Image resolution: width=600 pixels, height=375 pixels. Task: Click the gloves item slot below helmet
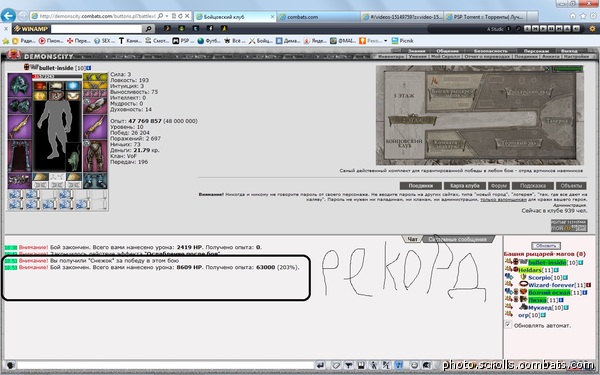20,105
